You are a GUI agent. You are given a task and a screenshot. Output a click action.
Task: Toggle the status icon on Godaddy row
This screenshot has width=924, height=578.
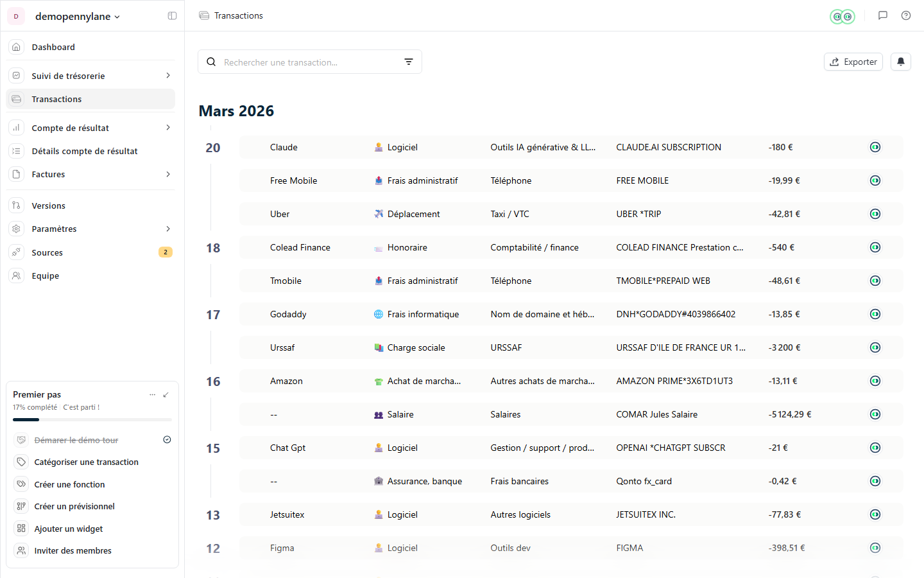pos(875,314)
